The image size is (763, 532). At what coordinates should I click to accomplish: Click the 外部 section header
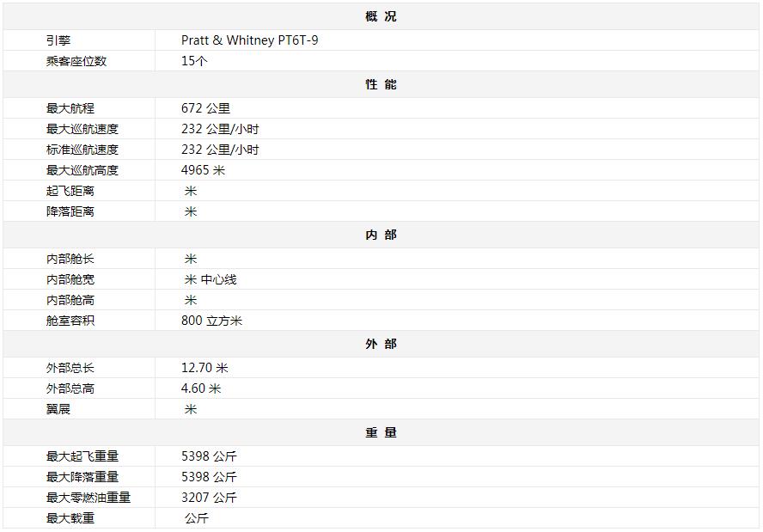tap(381, 344)
